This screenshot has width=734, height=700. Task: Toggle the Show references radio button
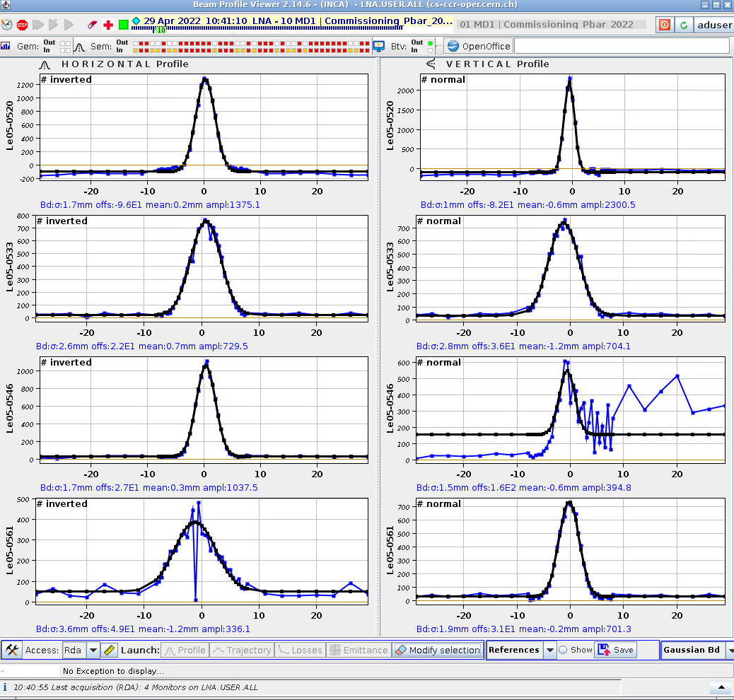pos(564,650)
